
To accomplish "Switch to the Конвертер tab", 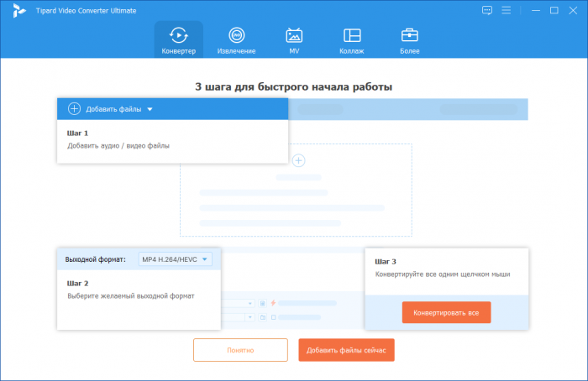I will pyautogui.click(x=178, y=40).
